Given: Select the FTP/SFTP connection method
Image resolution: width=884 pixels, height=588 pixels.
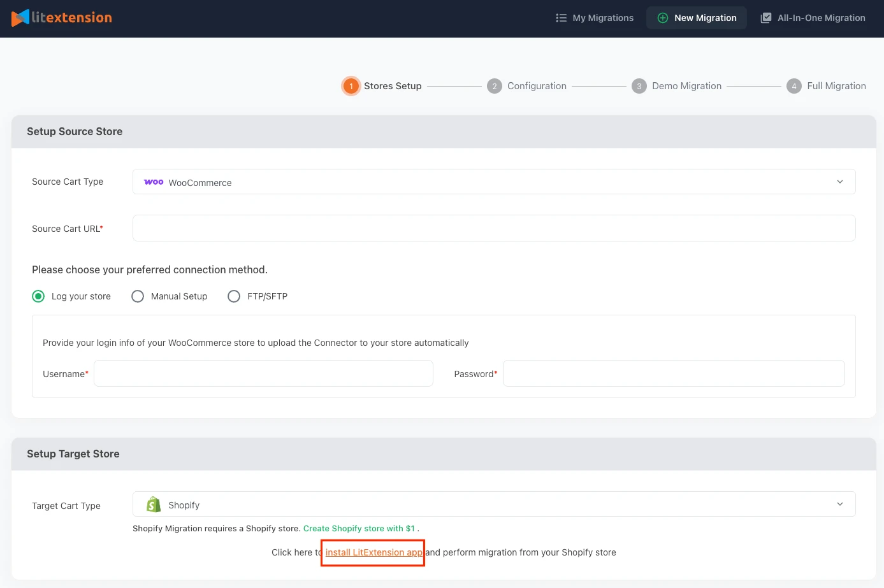Looking at the screenshot, I should tap(234, 296).
